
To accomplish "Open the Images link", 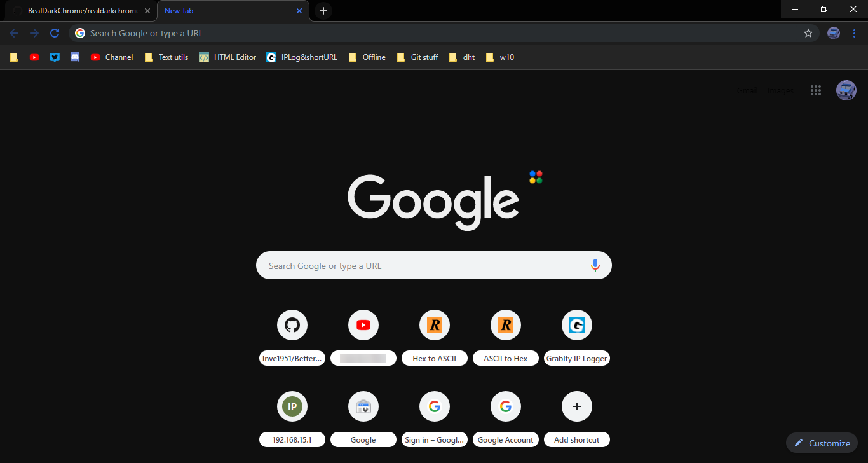I will pos(780,90).
